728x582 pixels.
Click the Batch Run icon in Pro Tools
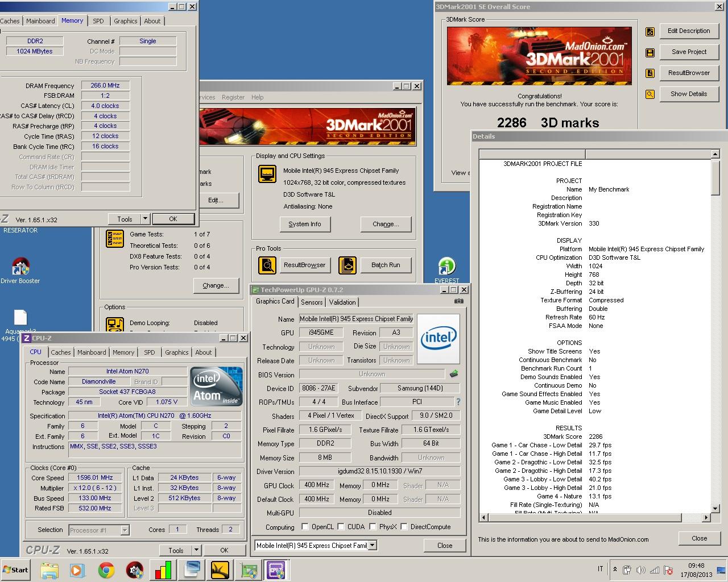348,265
